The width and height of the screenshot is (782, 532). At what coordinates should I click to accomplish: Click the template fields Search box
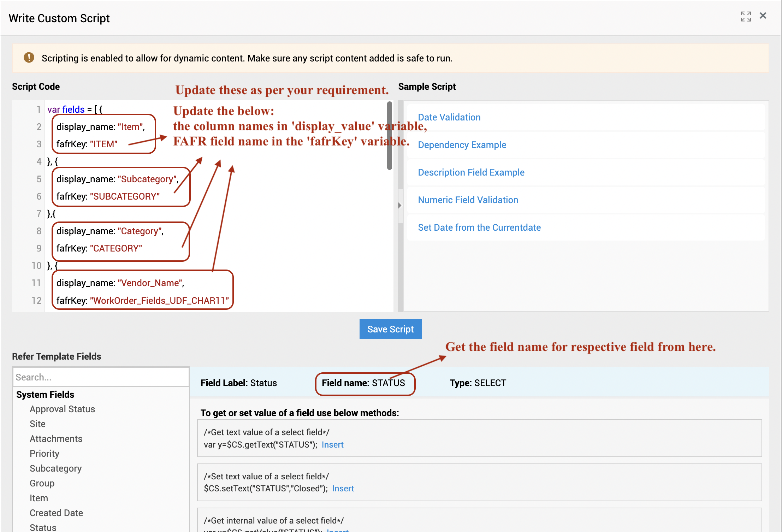[101, 377]
